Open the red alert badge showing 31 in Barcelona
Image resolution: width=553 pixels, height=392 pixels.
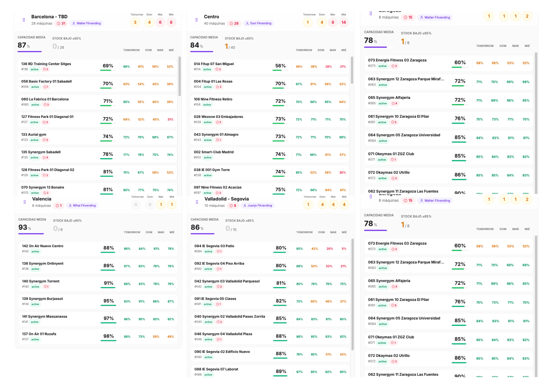tap(61, 23)
